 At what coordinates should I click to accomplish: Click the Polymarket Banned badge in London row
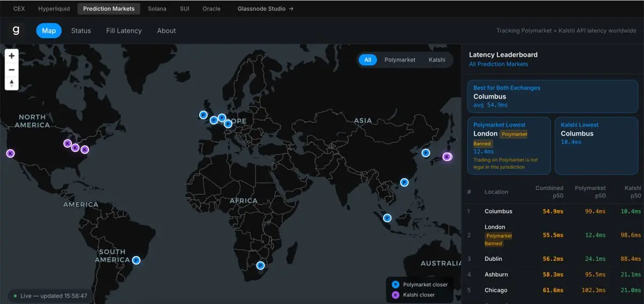[499, 240]
